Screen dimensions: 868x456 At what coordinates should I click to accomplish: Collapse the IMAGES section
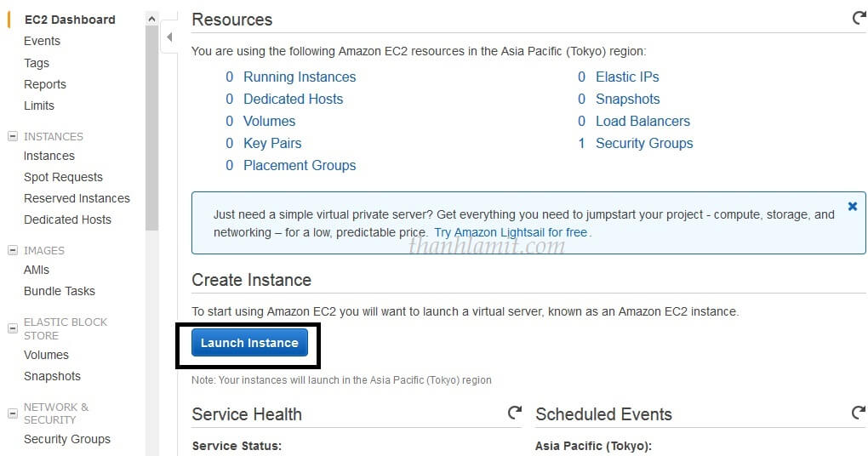click(12, 250)
